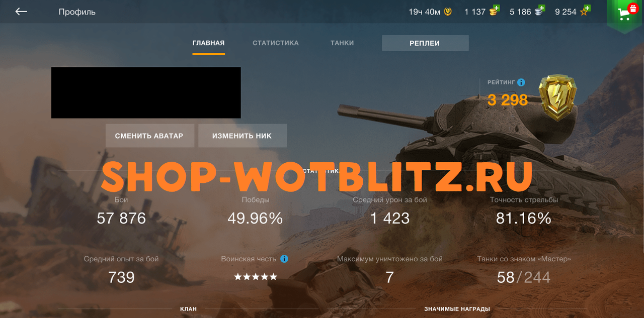Open premium time crown icon
Image resolution: width=644 pixels, height=318 pixels.
(x=447, y=12)
